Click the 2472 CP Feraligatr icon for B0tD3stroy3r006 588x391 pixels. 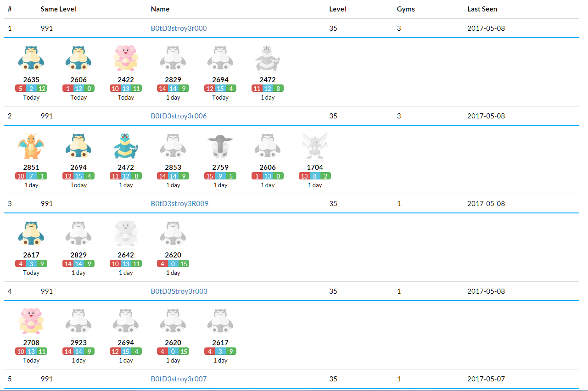(x=126, y=145)
